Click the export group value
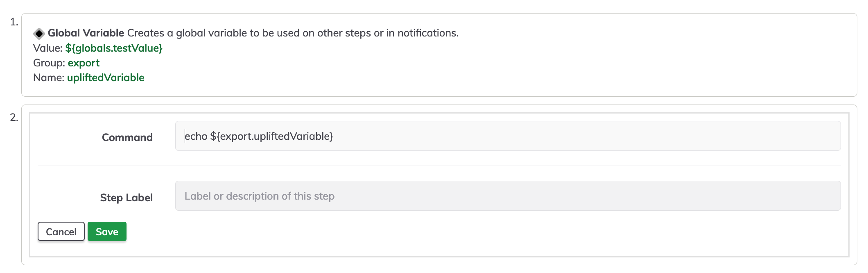The width and height of the screenshot is (868, 273). pyautogui.click(x=84, y=63)
